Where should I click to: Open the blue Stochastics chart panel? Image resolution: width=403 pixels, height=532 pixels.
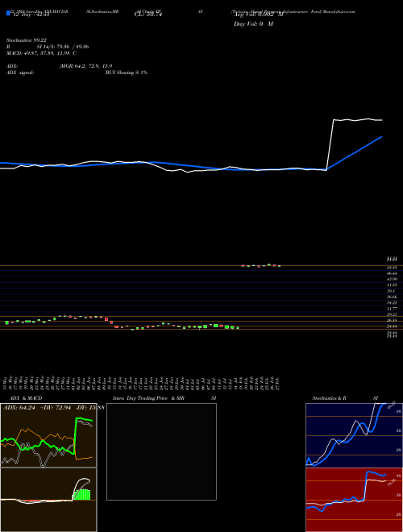[354, 435]
